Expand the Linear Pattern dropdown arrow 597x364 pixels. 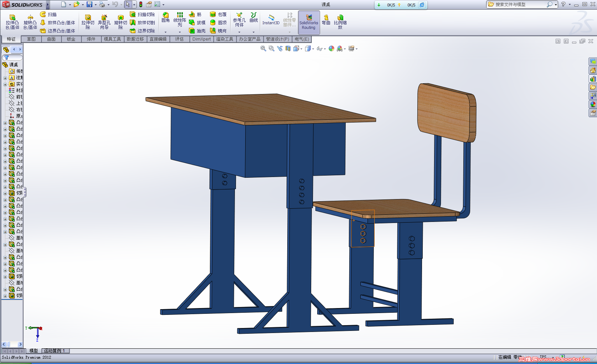[x=180, y=32]
